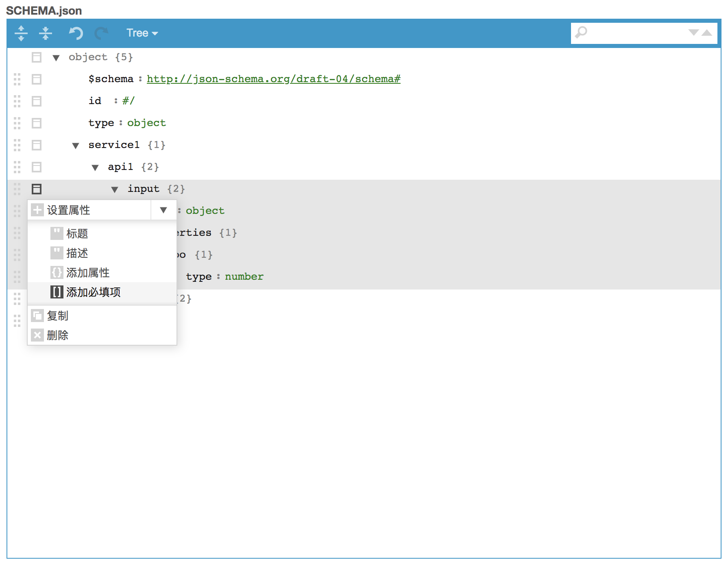Grab drag handle of id row
This screenshot has width=728, height=566.
coord(17,101)
